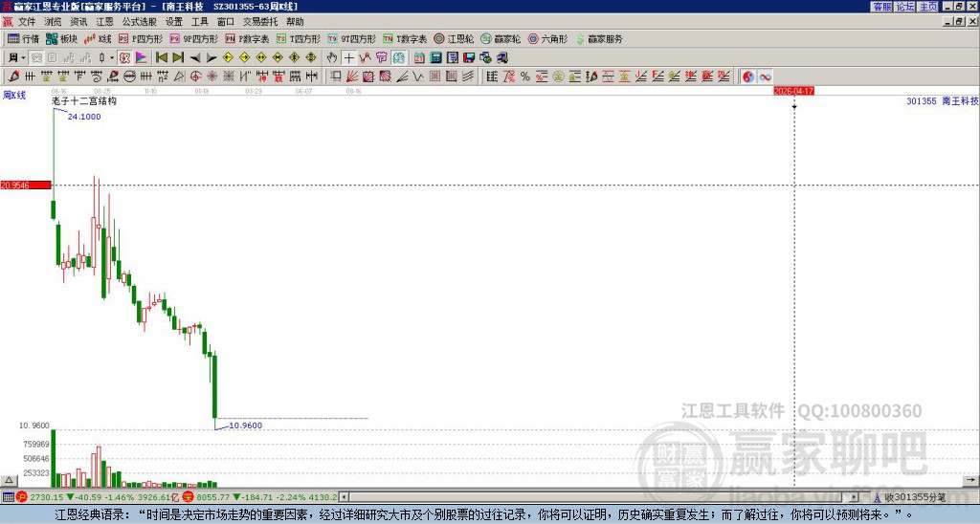Open the calculator icon
This screenshot has width=980, height=524.
coord(435,57)
